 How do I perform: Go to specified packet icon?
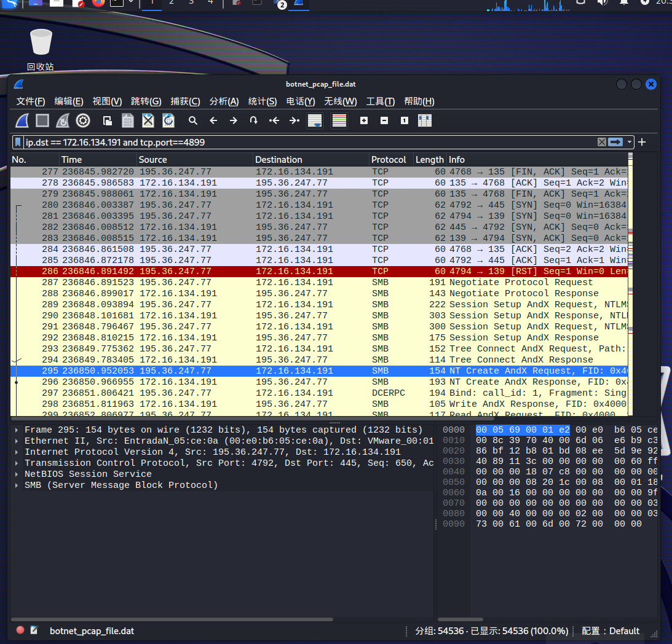point(254,121)
